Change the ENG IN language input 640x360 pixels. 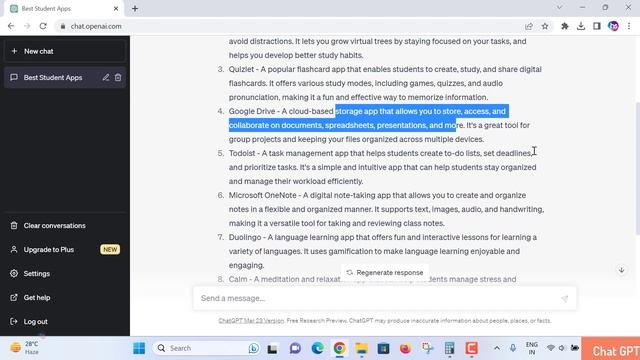[531, 348]
